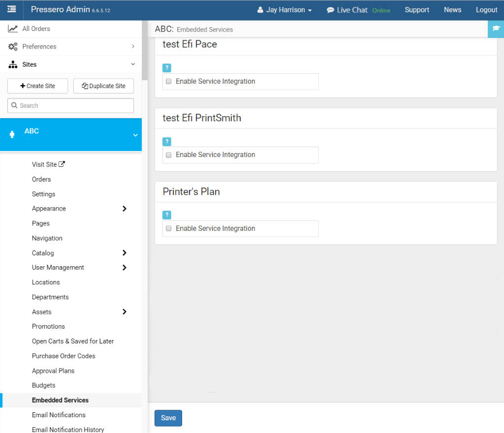Expand the Appearance submenu arrow
The width and height of the screenshot is (504, 433).
[125, 209]
